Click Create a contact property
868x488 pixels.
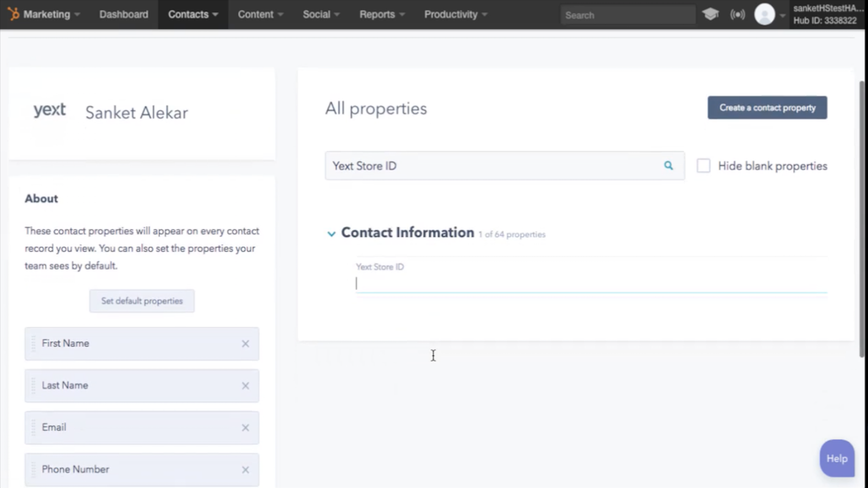tap(767, 107)
